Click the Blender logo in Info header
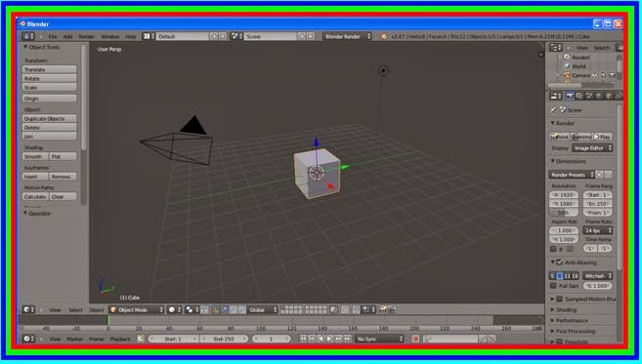This screenshot has height=364, width=642. click(x=384, y=36)
